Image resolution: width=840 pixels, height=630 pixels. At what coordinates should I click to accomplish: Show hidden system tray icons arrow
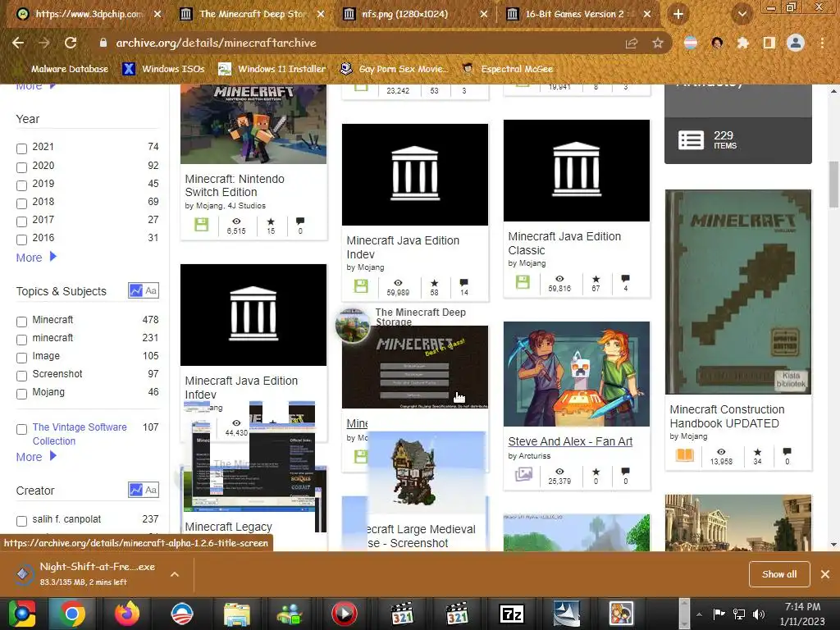699,614
